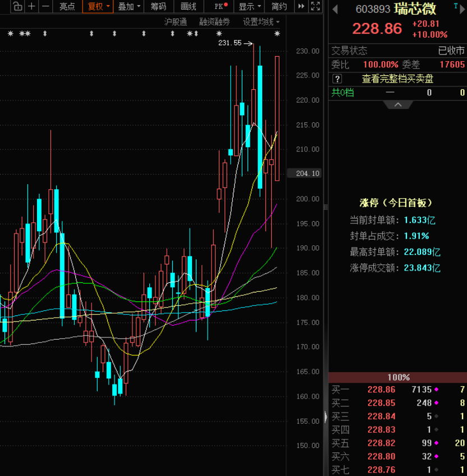Click 当前封单额 value 1.633亿
The width and height of the screenshot is (467, 476).
click(x=419, y=220)
